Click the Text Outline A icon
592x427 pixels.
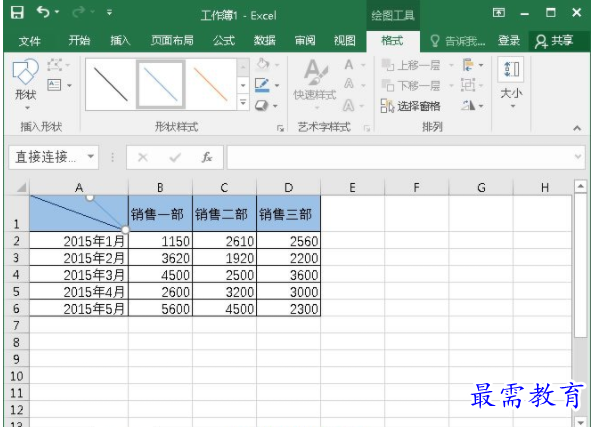click(349, 84)
